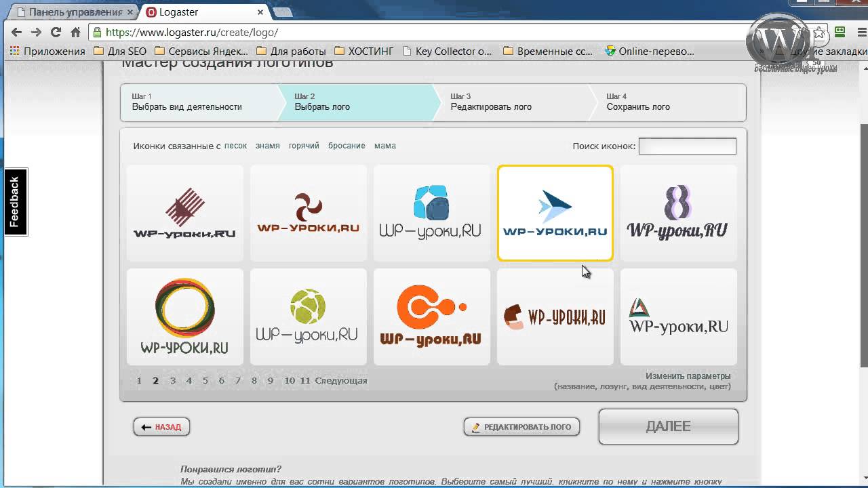Select the olive green ball logo
The width and height of the screenshot is (868, 488).
308,317
